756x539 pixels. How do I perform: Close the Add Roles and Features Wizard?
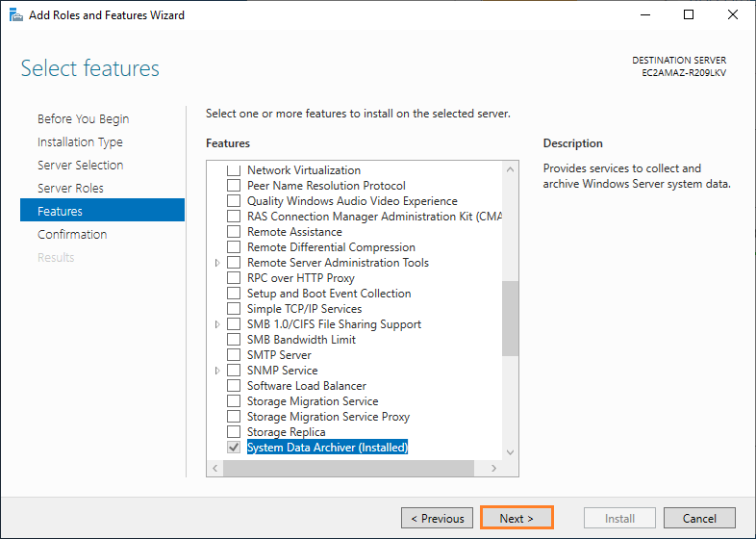[x=733, y=15]
